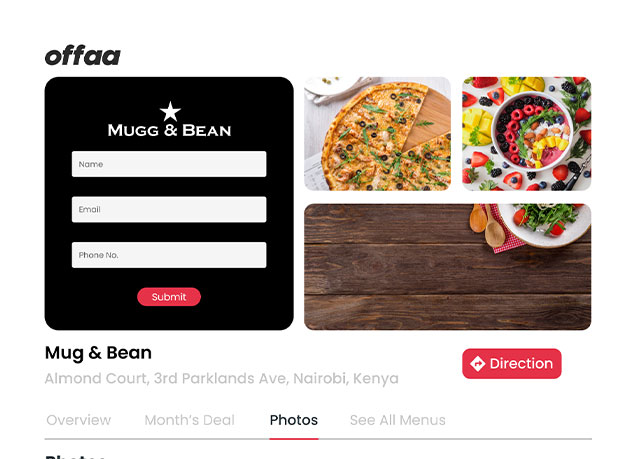The image size is (636, 459).
Task: Submit the contact form
Action: [169, 297]
